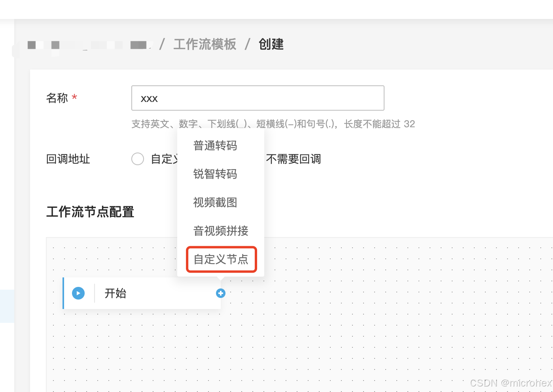Click the 创建 breadcrumb text
Screen dimensions: 553x392
click(271, 44)
